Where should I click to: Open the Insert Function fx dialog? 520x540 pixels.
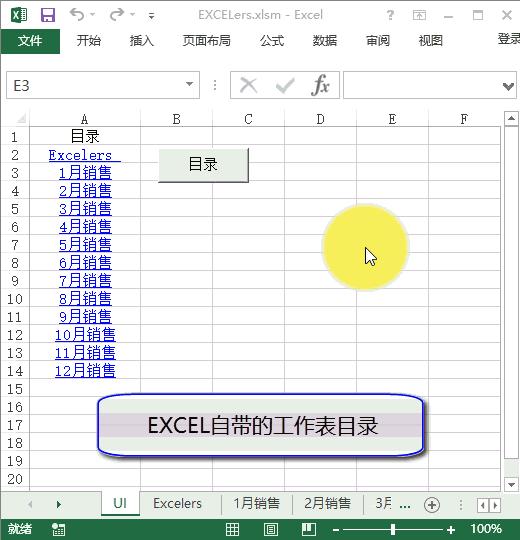[321, 85]
